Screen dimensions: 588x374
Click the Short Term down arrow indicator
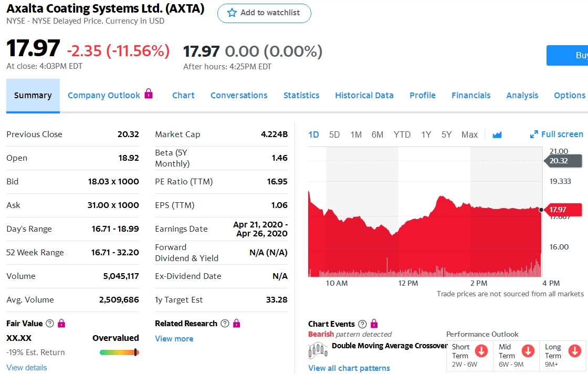pyautogui.click(x=481, y=351)
